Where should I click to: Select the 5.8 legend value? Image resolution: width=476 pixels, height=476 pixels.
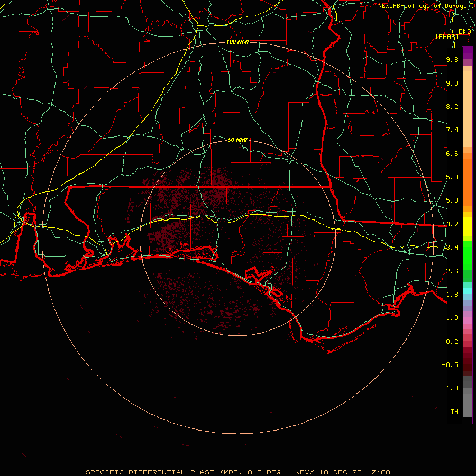pos(452,177)
